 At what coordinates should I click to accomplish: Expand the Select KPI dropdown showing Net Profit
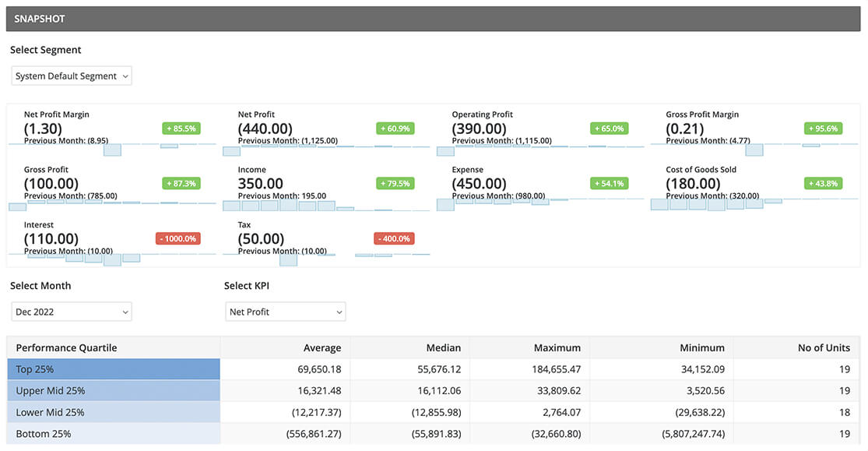pyautogui.click(x=286, y=312)
